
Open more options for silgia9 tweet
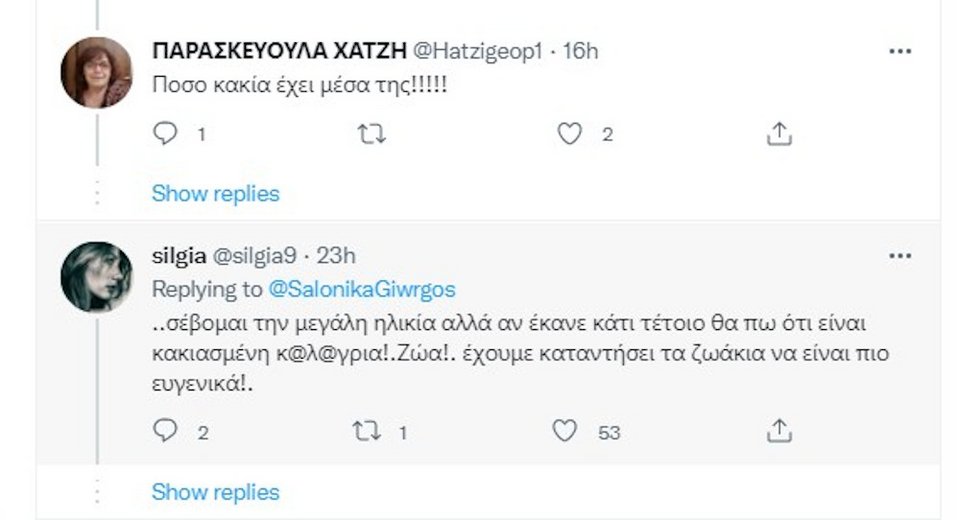pyautogui.click(x=899, y=257)
